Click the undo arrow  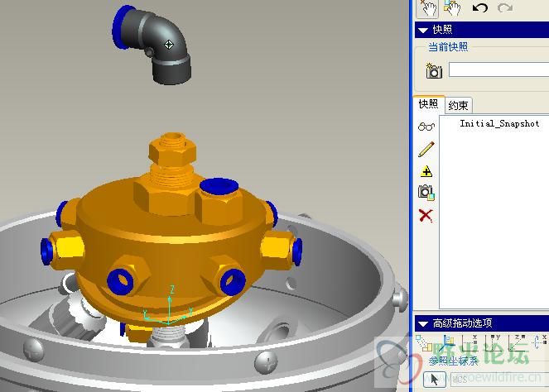click(479, 7)
